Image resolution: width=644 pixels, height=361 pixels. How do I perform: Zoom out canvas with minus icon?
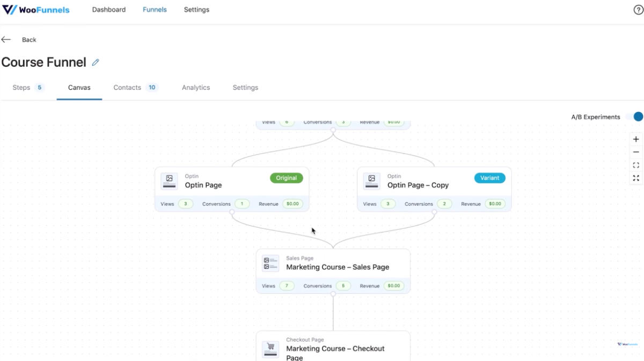(636, 152)
